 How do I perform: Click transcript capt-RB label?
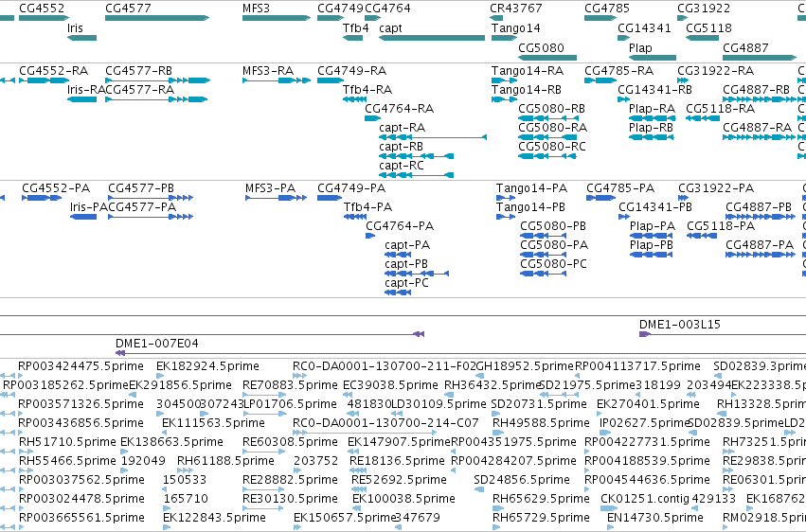click(x=401, y=147)
